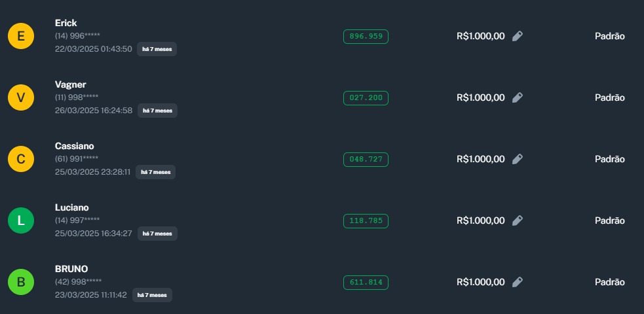The image size is (644, 314).
Task: Click the 118.785 code badge
Action: coord(366,221)
